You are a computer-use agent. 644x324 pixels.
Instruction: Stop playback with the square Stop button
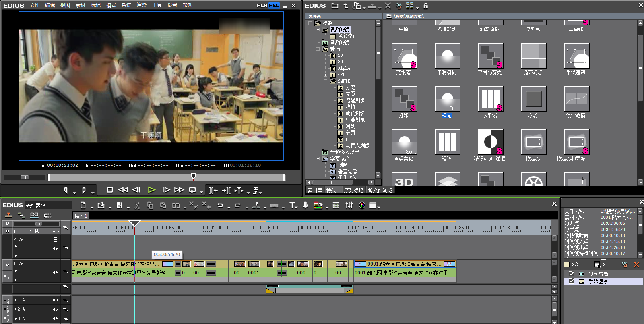(x=109, y=190)
